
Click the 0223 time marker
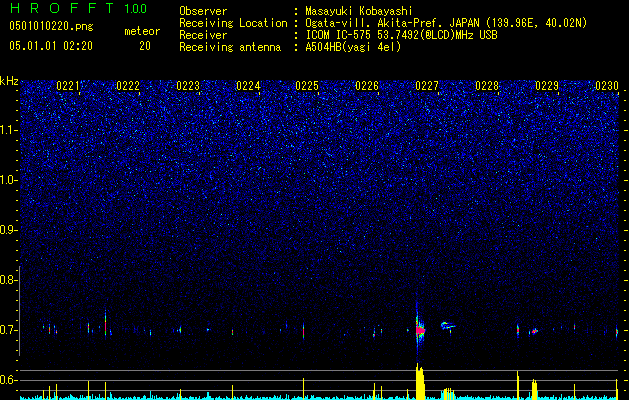(188, 86)
